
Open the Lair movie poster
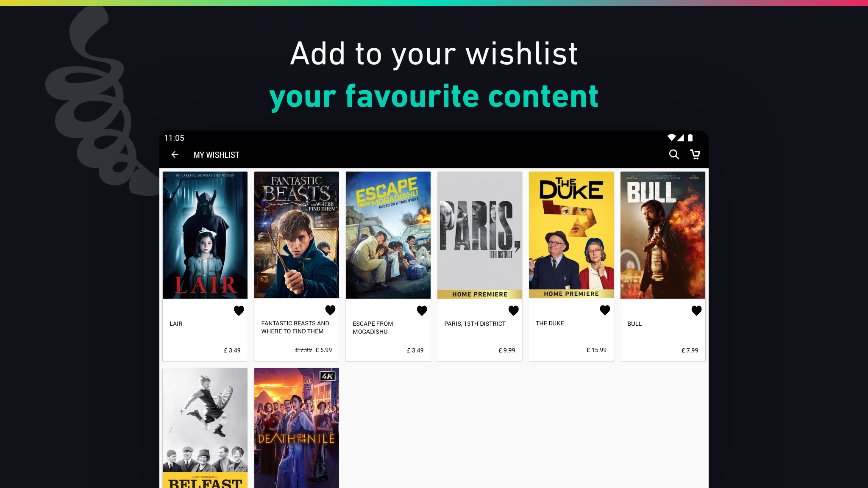point(205,235)
